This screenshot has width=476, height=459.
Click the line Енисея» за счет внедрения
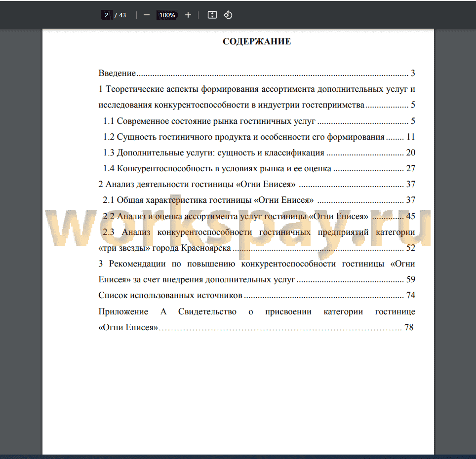[x=257, y=279]
